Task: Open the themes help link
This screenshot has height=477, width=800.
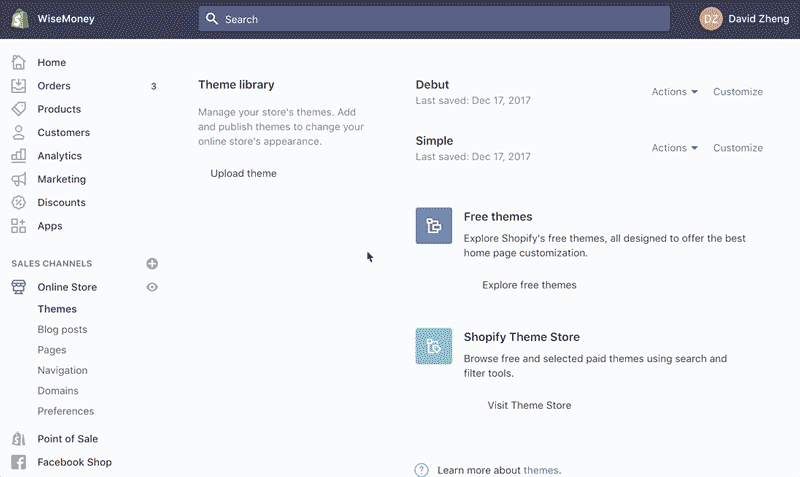Action: (x=541, y=470)
